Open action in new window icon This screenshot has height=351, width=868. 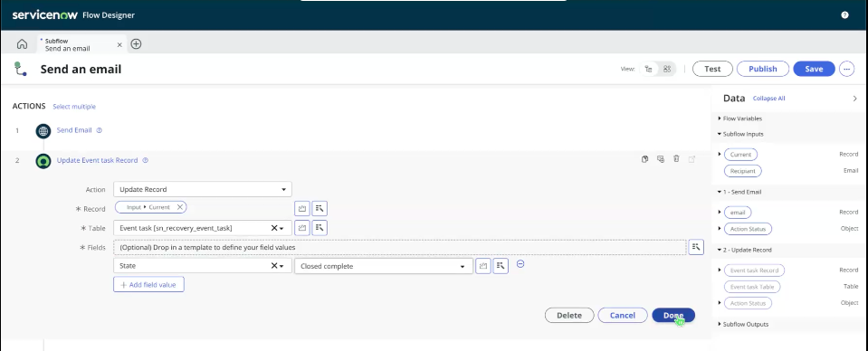click(x=692, y=159)
